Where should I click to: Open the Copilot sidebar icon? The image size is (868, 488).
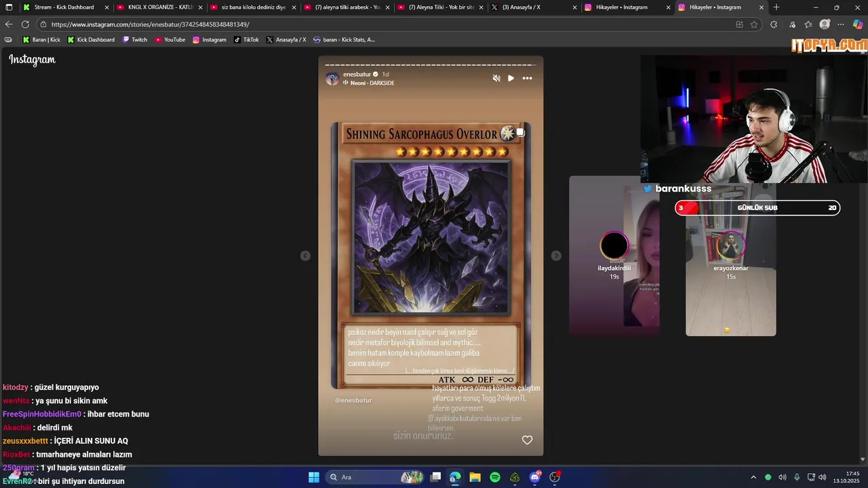coord(858,24)
